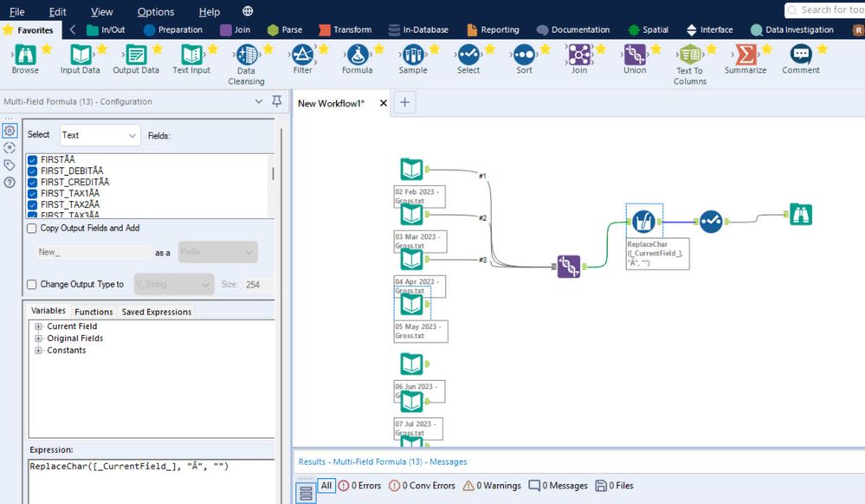
Task: Open the View menu
Action: (x=101, y=11)
